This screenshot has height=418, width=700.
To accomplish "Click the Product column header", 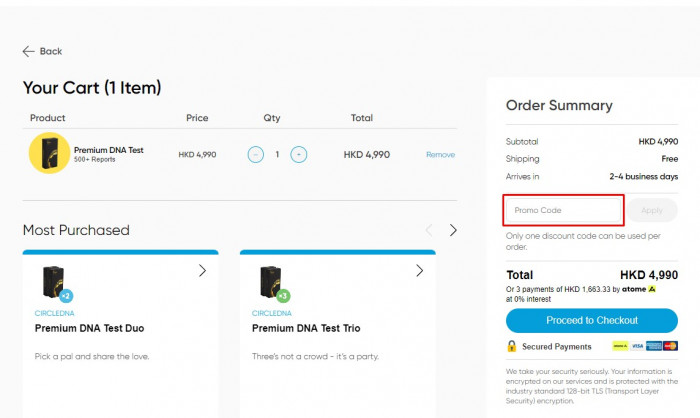I will tap(47, 118).
